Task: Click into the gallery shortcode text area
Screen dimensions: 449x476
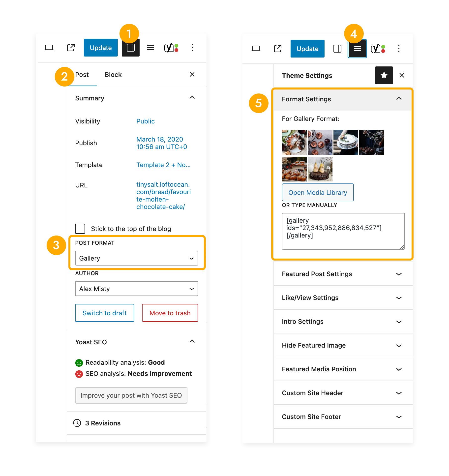Action: coord(343,231)
